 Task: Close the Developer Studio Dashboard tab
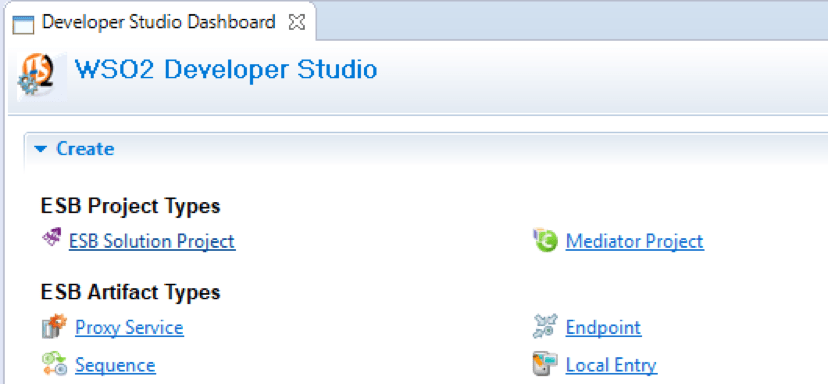coord(297,22)
